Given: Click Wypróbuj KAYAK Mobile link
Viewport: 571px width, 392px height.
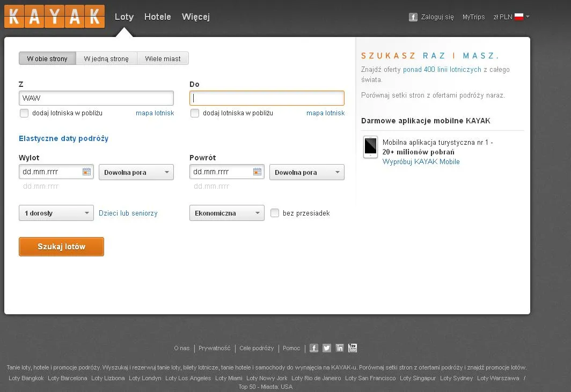Looking at the screenshot, I should click(x=421, y=161).
